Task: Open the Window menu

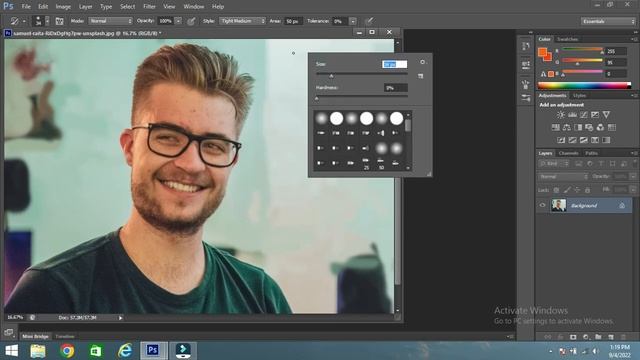Action: (193, 7)
